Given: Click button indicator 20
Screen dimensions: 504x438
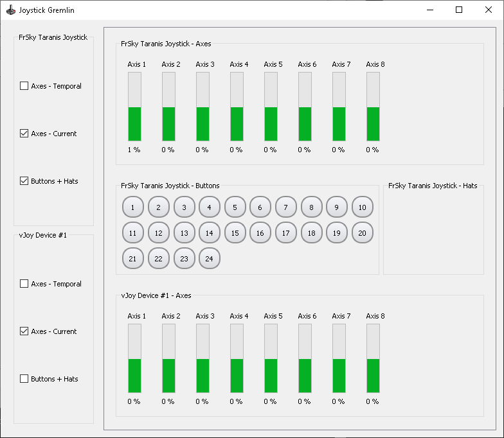Looking at the screenshot, I should 363,232.
